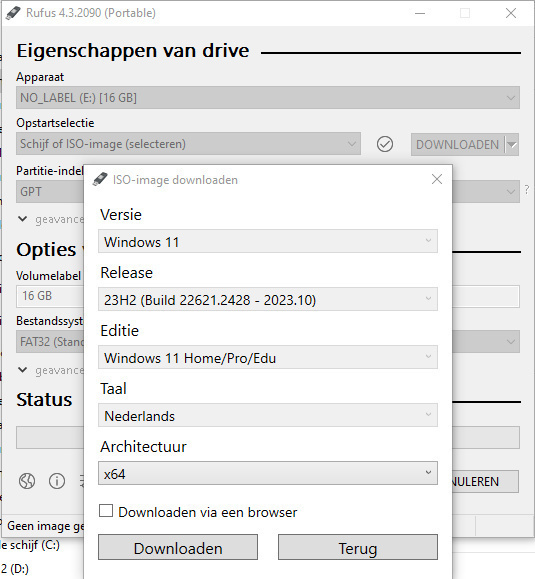Open the Versie Windows 11 dropdown
The image size is (535, 579).
point(268,241)
